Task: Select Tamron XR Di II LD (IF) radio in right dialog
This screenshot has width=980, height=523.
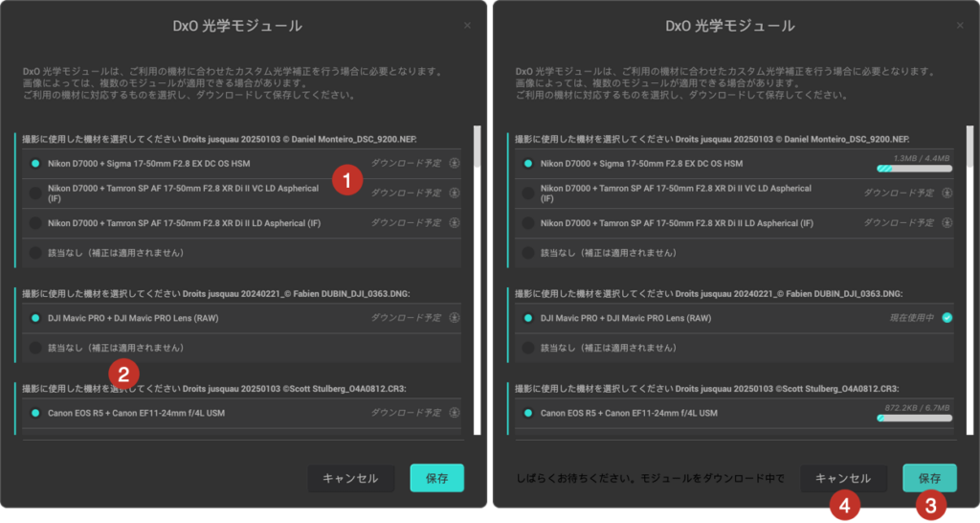Action: tap(528, 223)
